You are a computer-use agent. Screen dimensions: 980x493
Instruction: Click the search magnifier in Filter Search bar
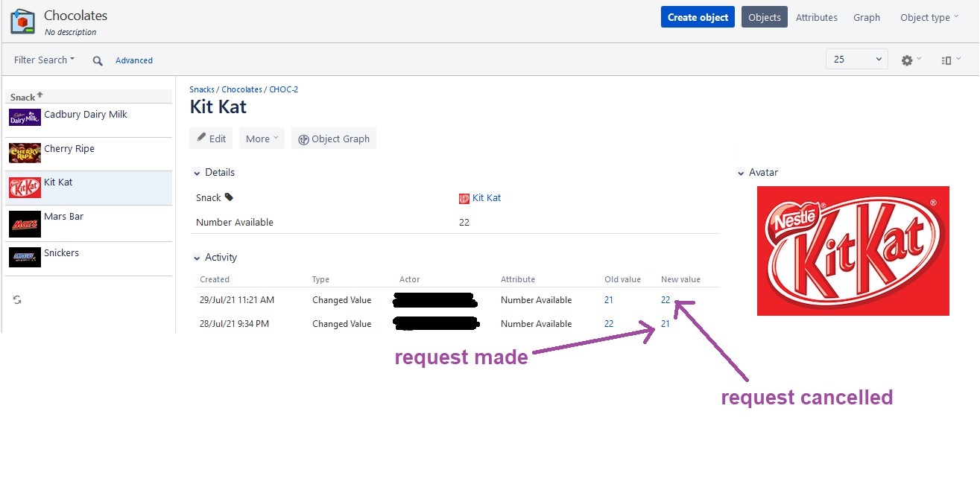[x=97, y=60]
